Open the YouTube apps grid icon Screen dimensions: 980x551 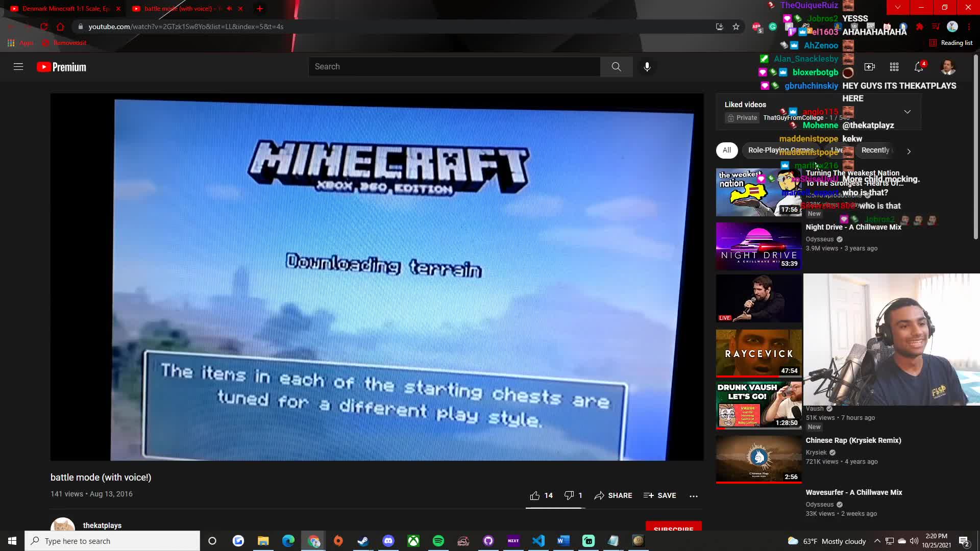(x=894, y=67)
